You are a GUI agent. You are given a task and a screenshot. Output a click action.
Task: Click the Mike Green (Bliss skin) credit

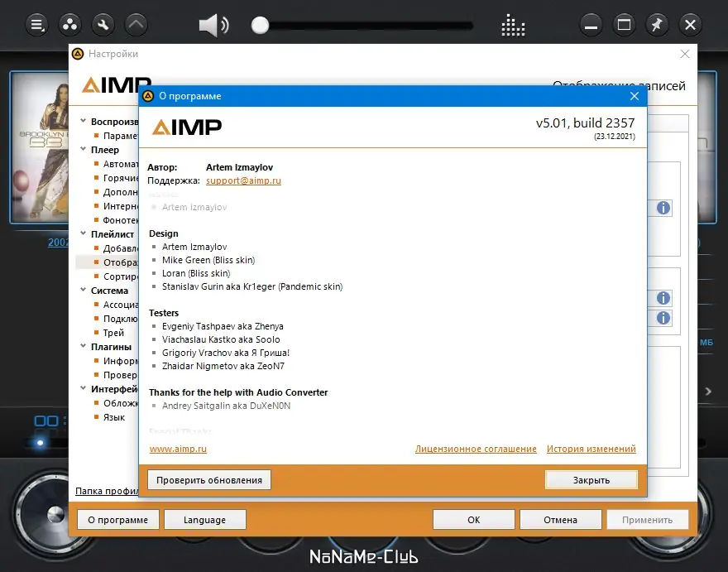[208, 260]
